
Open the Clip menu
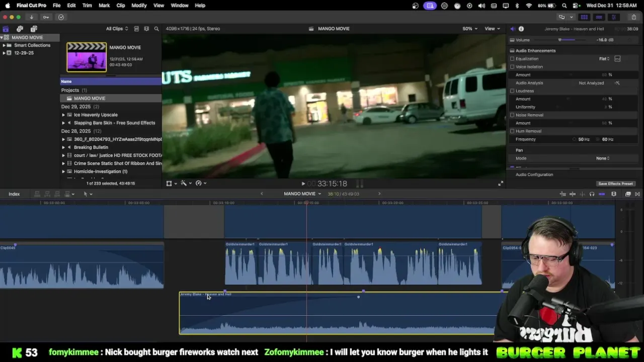(121, 6)
